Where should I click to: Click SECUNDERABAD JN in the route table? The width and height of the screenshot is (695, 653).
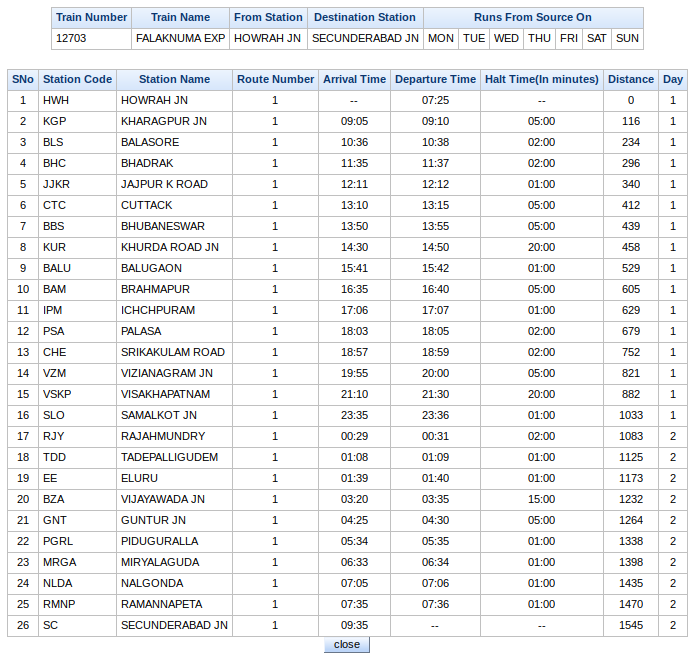coord(174,626)
